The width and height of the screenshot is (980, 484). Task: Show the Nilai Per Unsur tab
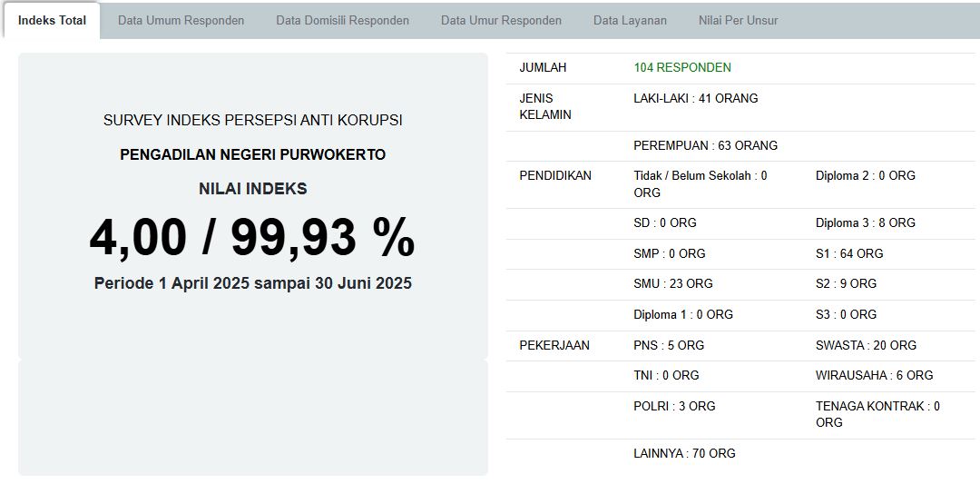[738, 20]
